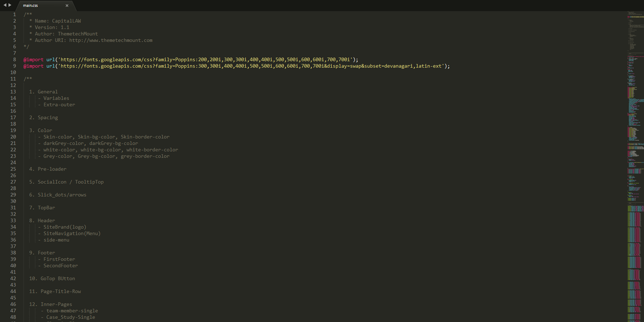Click the '- Case_Study-Single' entry

[x=68, y=317]
